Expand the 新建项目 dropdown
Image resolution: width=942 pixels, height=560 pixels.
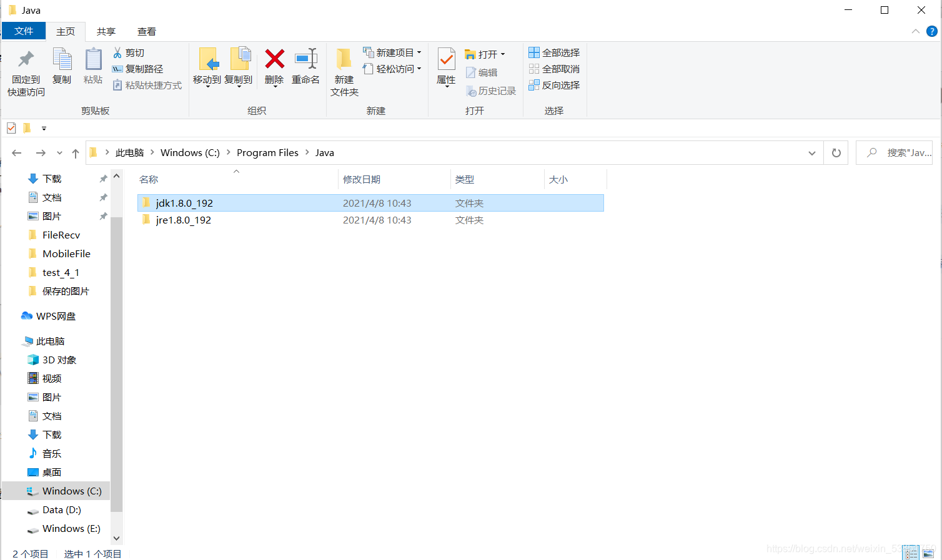click(x=419, y=53)
